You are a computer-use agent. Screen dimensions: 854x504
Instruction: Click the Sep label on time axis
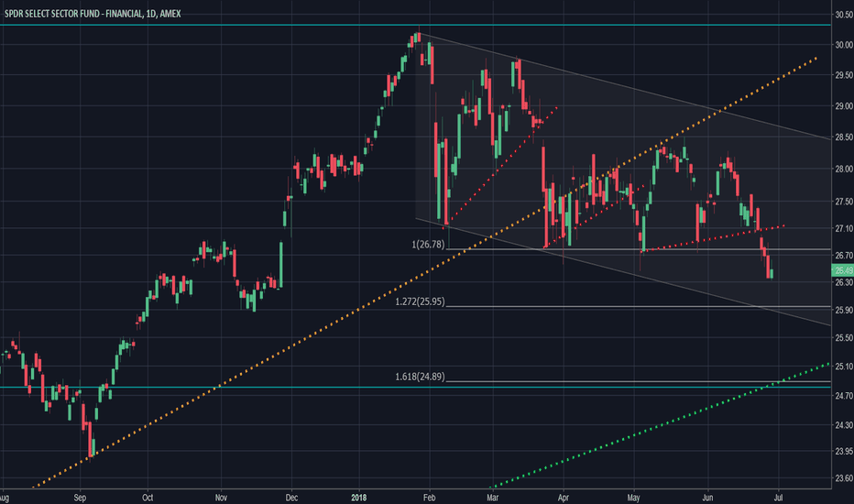coord(80,498)
